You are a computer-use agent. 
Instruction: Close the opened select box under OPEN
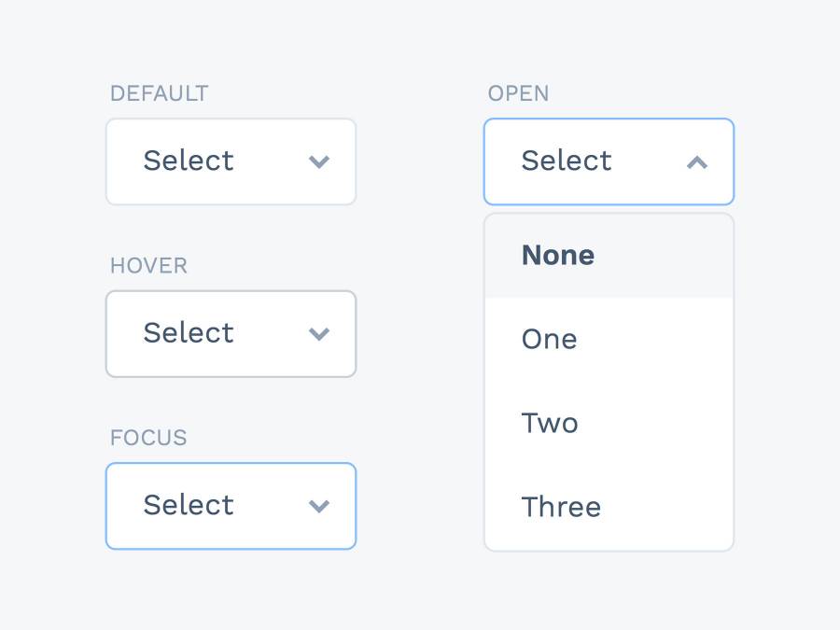[609, 161]
